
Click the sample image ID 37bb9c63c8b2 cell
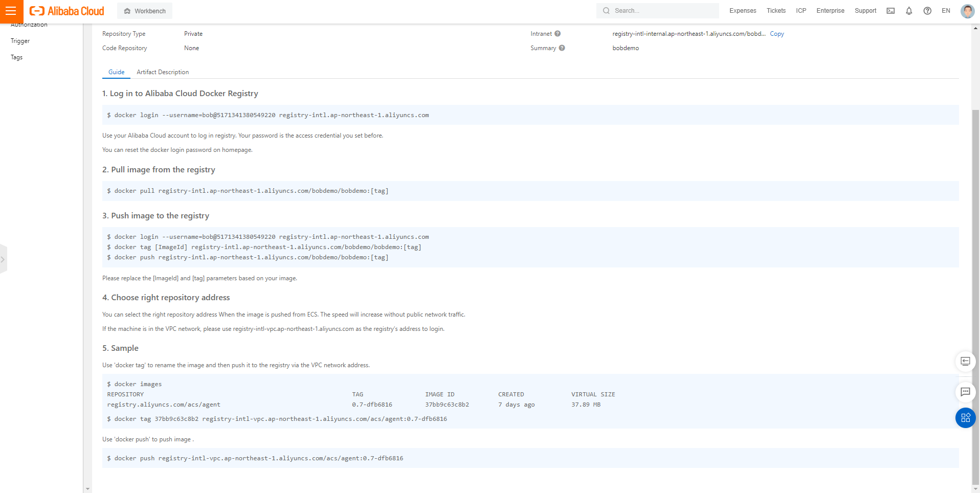(447, 405)
